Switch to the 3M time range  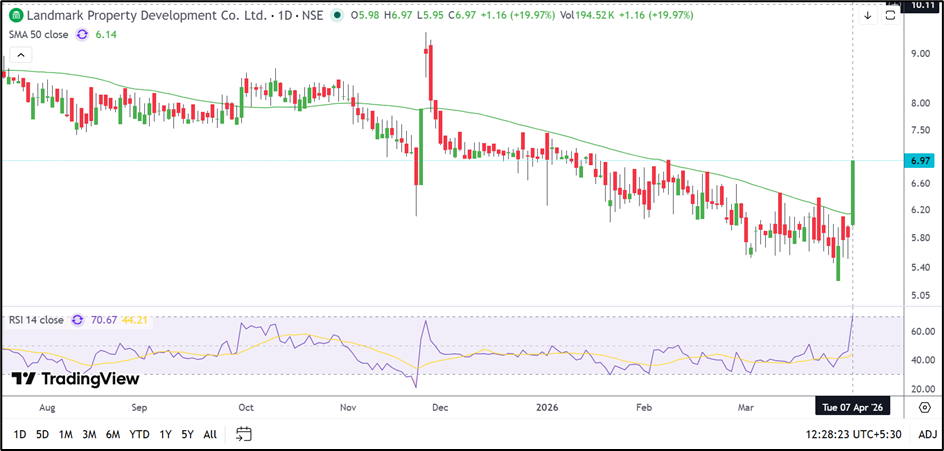click(x=90, y=434)
